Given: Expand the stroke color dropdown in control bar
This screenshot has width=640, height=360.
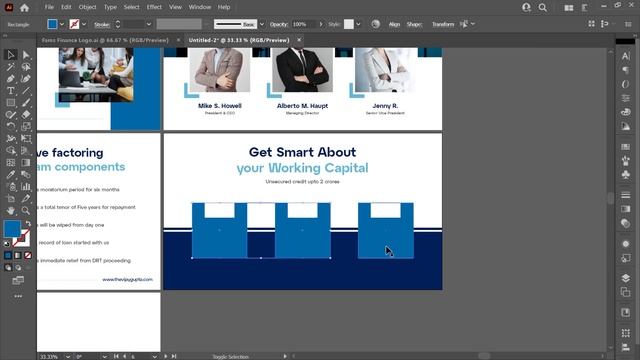Looking at the screenshot, I should click(x=84, y=24).
